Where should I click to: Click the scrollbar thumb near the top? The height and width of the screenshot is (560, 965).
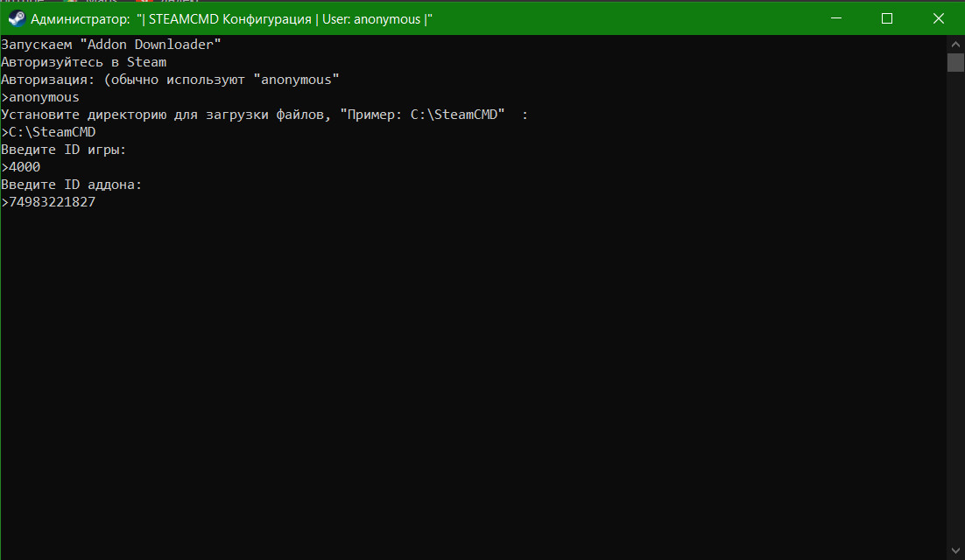tap(954, 61)
